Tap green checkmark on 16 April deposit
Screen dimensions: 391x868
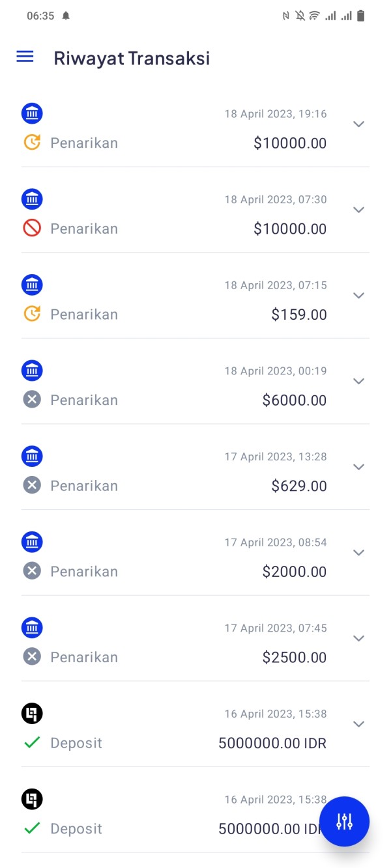pos(32,742)
